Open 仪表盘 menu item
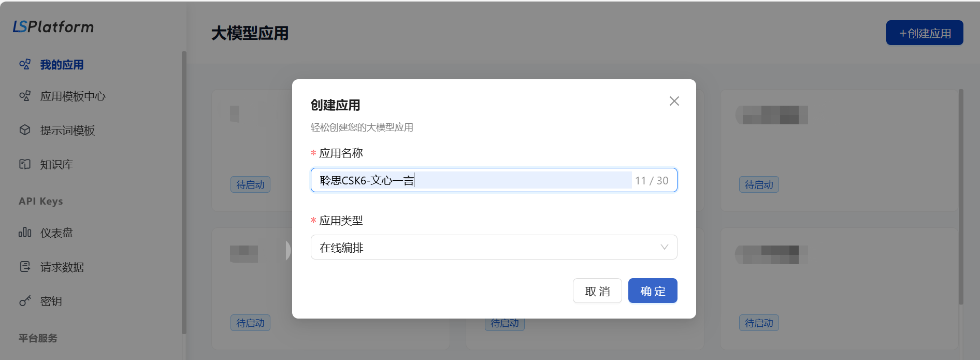The height and width of the screenshot is (360, 980). tap(56, 233)
